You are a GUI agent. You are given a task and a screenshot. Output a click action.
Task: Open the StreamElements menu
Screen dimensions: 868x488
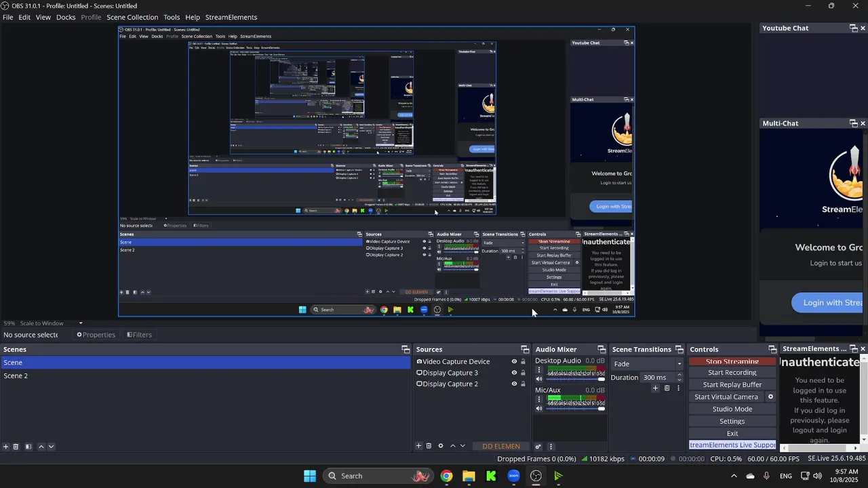pos(231,17)
